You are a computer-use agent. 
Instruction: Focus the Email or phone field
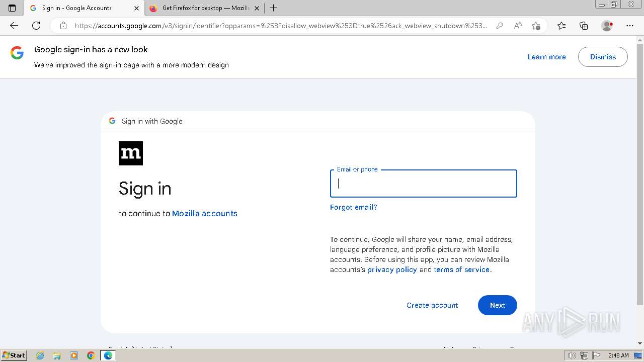423,184
